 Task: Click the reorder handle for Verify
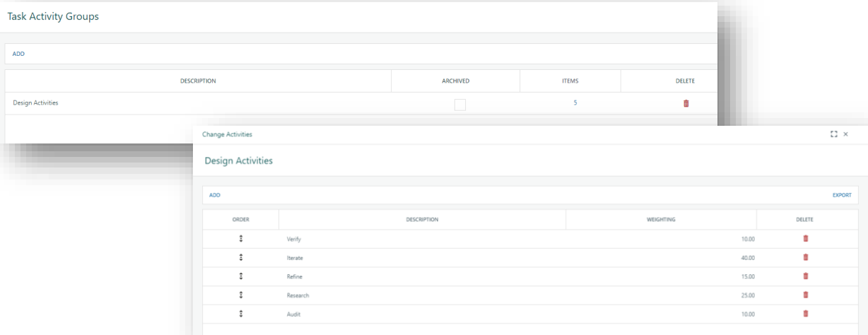pos(241,239)
